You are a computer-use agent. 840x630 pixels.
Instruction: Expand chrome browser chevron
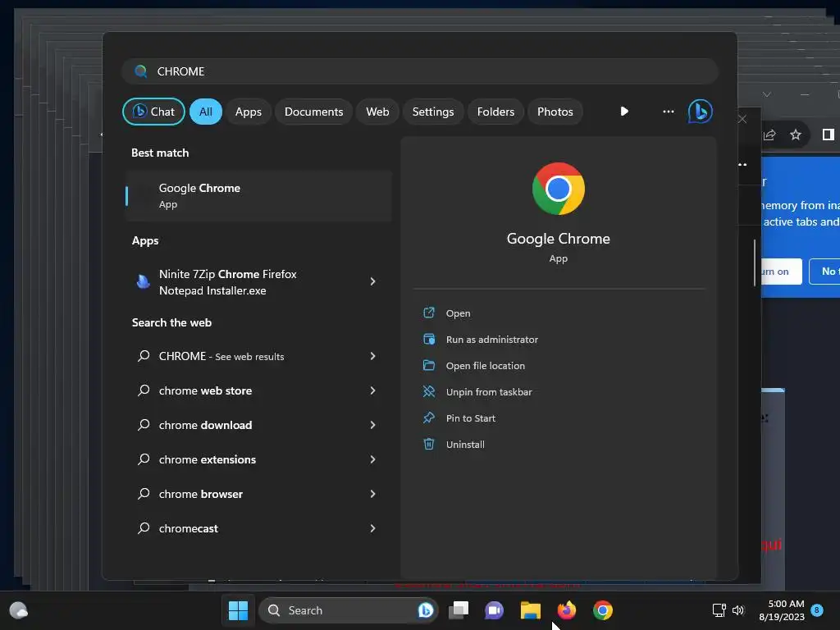tap(373, 493)
